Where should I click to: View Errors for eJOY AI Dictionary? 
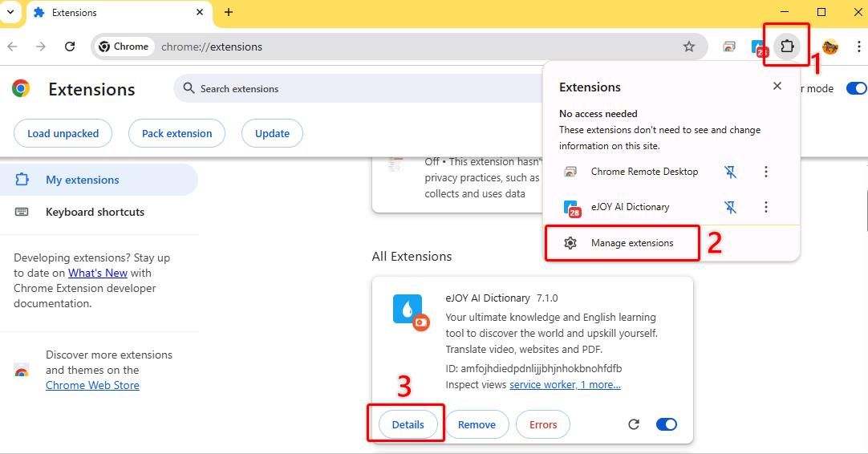[543, 424]
